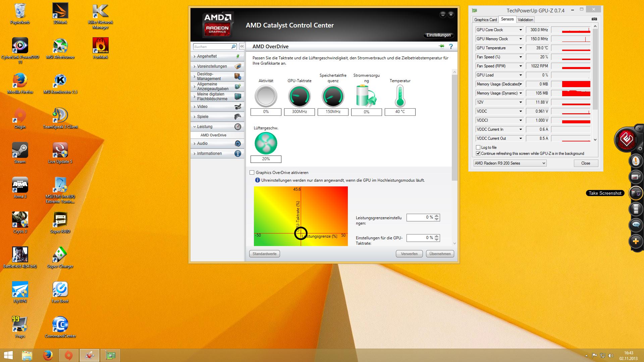This screenshot has height=362, width=644.
Task: Collapse the sidebar with double-arrow icon
Action: pyautogui.click(x=241, y=47)
